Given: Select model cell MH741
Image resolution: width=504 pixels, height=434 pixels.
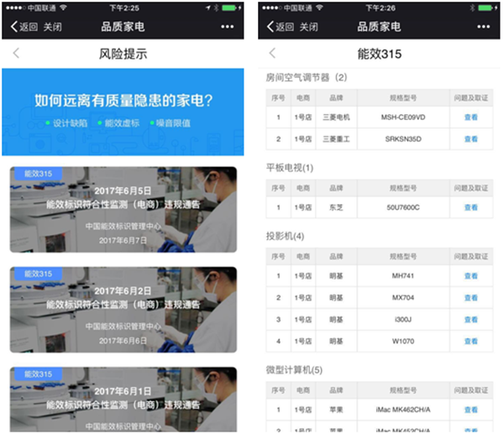Looking at the screenshot, I should click(x=403, y=276).
